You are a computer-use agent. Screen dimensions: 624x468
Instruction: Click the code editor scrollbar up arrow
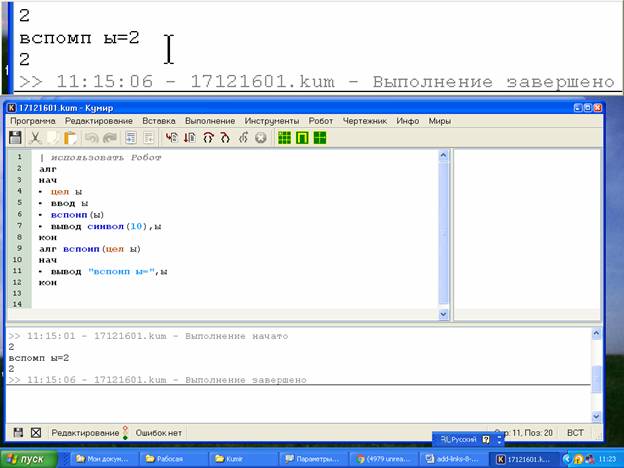coord(443,156)
